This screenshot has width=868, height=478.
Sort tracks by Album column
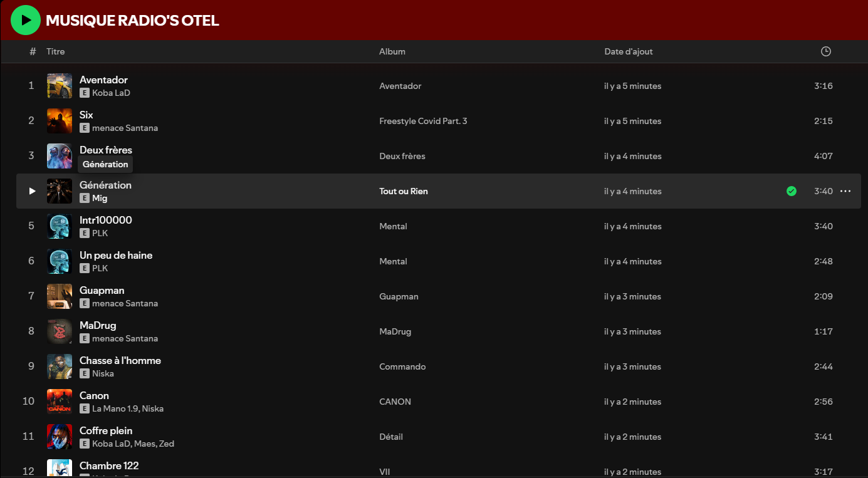392,51
